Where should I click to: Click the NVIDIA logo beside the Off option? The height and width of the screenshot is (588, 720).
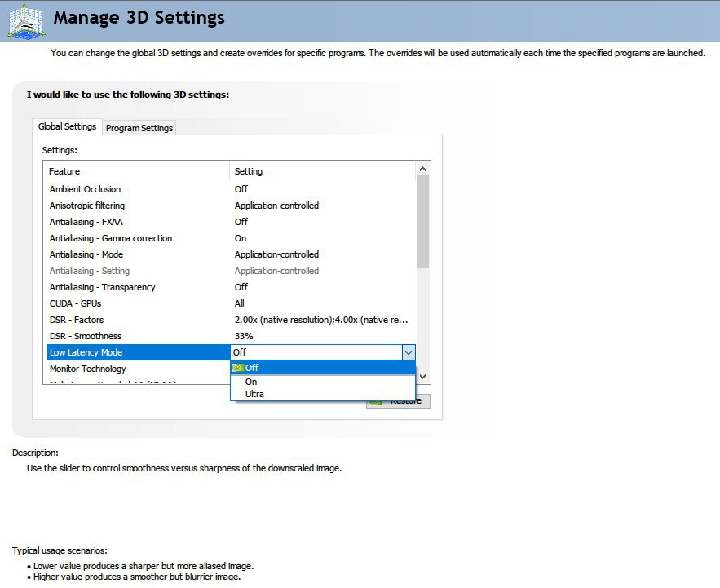pyautogui.click(x=237, y=368)
